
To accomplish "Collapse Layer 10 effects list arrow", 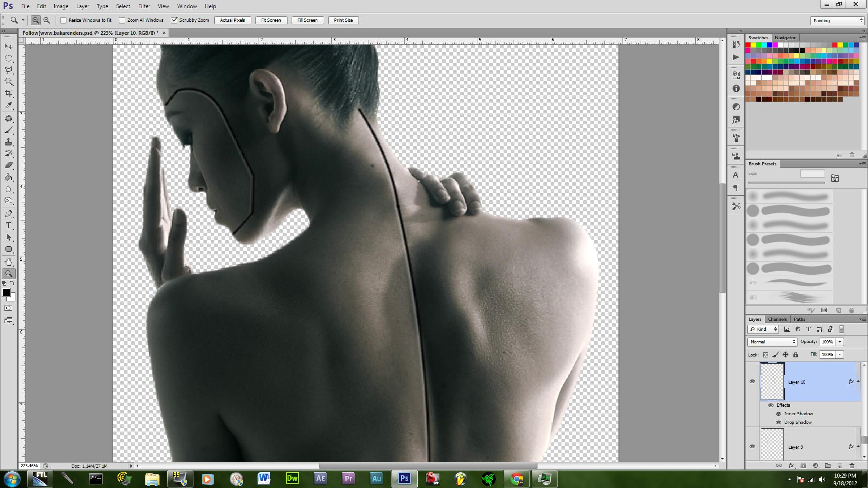I will (858, 381).
